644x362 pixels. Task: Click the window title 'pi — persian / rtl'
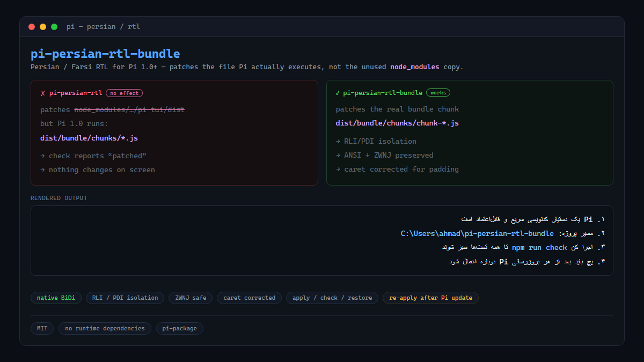[x=103, y=27]
